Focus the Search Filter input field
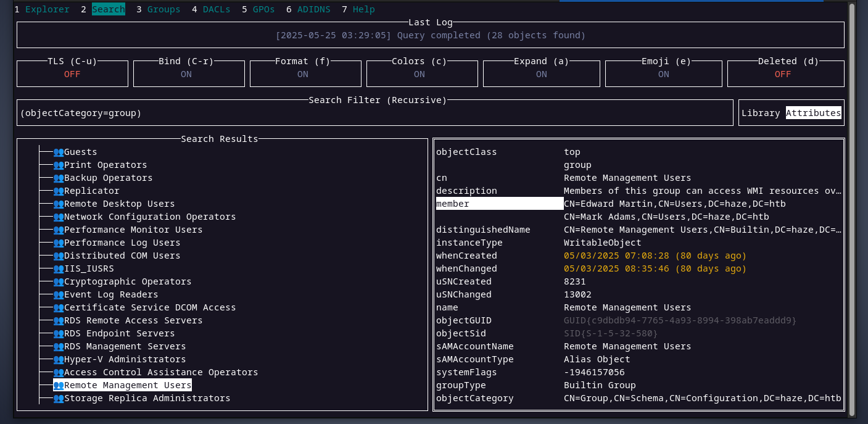Image resolution: width=868 pixels, height=424 pixels. 374,114
